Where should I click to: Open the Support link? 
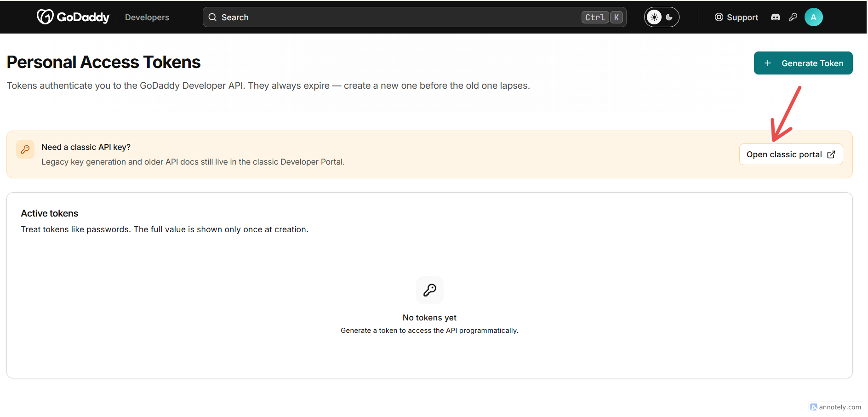coord(736,17)
